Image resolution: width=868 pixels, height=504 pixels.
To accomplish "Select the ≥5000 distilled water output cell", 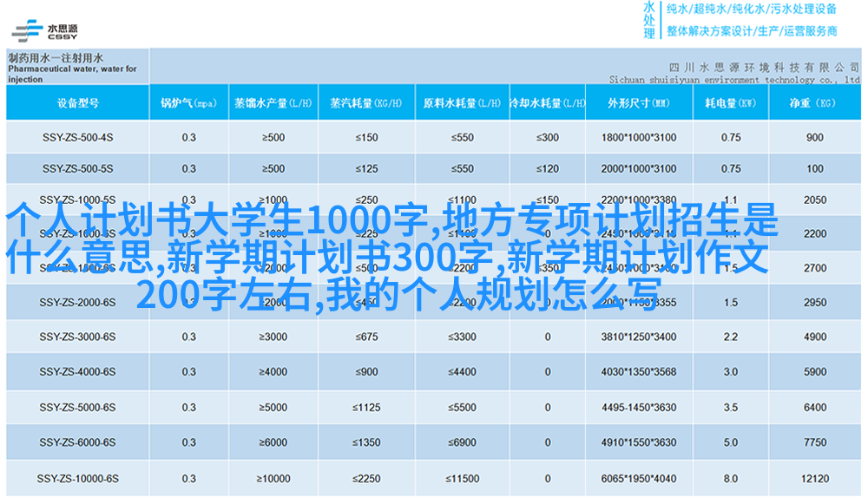I will 272,408.
